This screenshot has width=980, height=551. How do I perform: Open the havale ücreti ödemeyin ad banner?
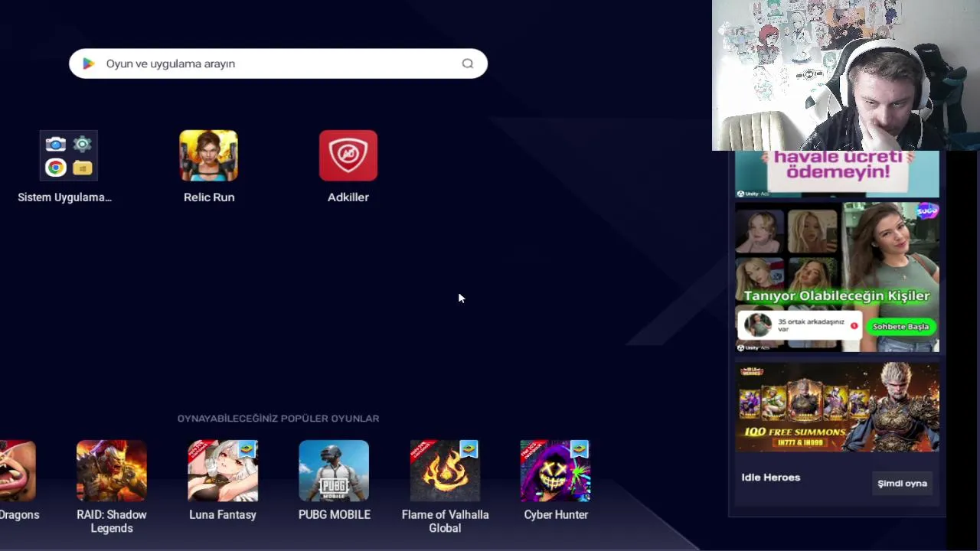point(837,174)
